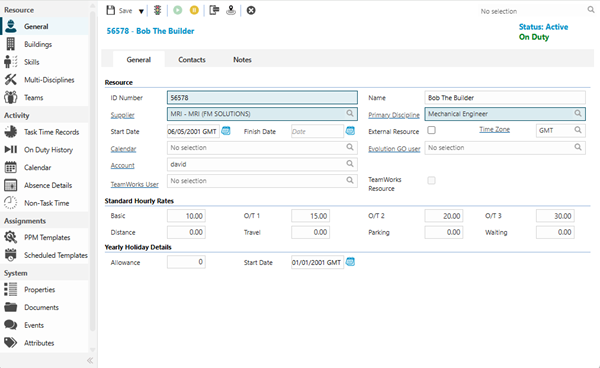600x368 pixels.
Task: Click the Time Zone link
Action: (494, 129)
